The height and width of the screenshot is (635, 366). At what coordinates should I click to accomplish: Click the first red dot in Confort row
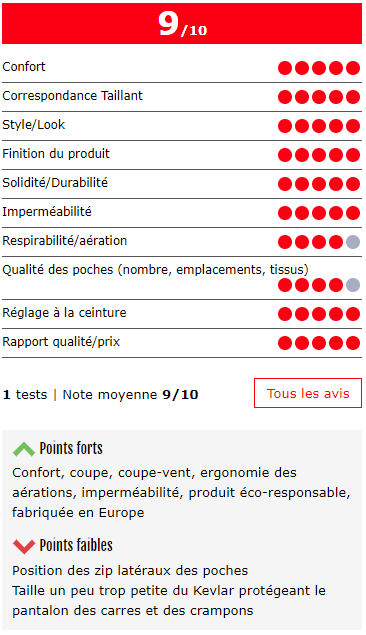285,68
